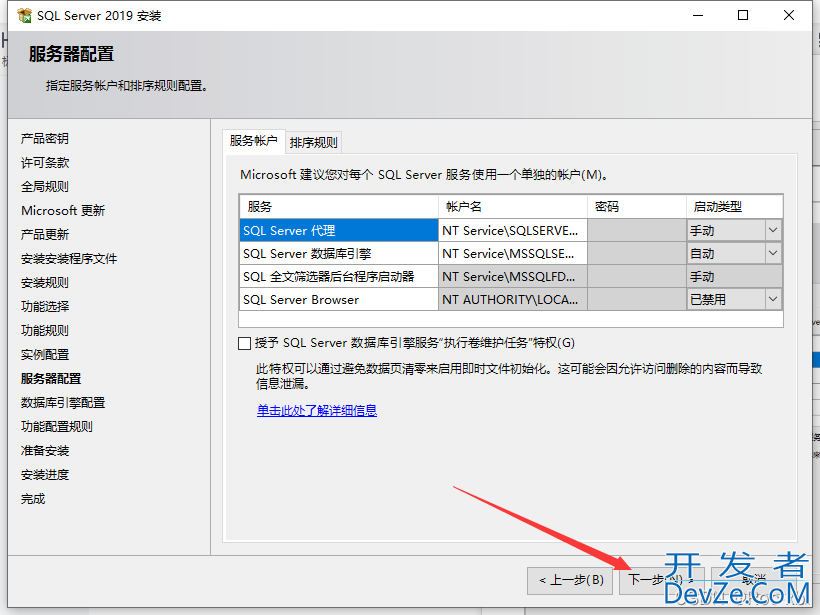Viewport: 820px width, 615px height.
Task: Click account name NT Service\MSSQLFD... cell
Action: tap(513, 277)
